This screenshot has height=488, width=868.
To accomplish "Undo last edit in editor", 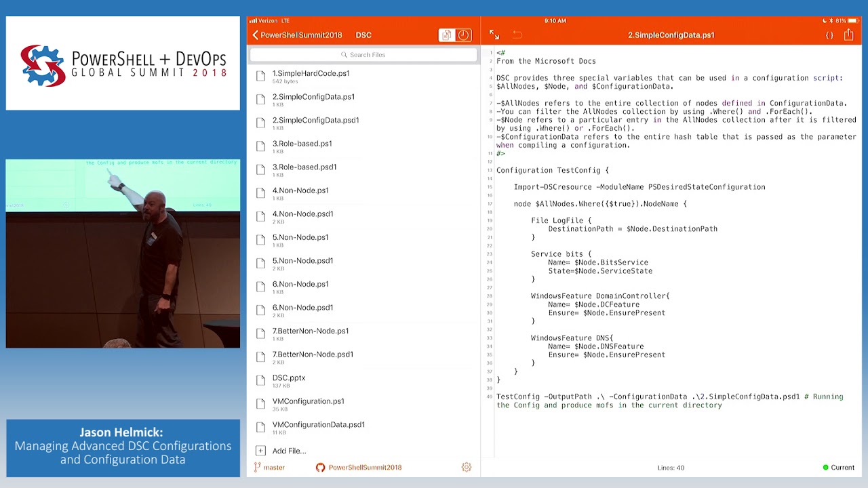I will point(517,35).
